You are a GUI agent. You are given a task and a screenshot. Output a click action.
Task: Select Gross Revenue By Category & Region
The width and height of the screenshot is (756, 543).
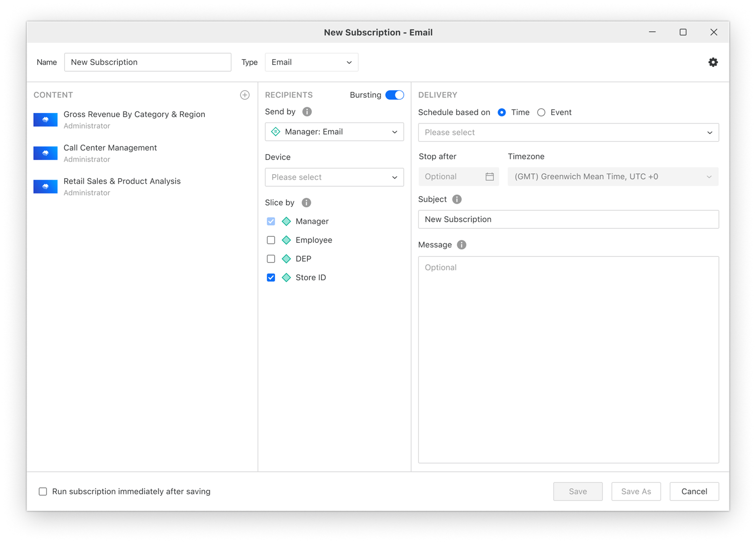click(x=134, y=114)
